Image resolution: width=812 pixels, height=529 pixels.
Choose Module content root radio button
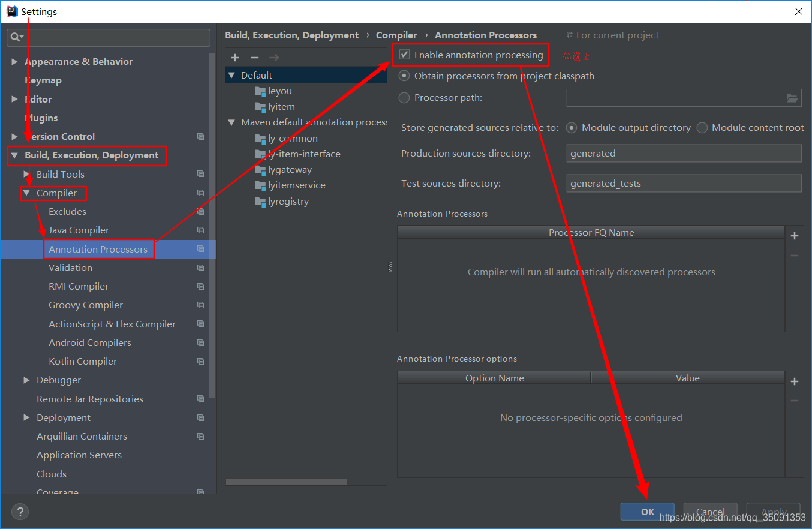pyautogui.click(x=702, y=128)
